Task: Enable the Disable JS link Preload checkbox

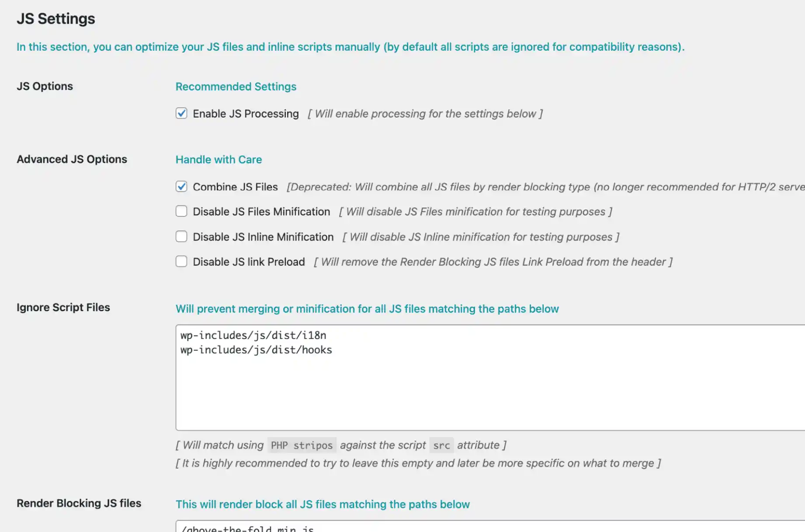Action: (181, 261)
